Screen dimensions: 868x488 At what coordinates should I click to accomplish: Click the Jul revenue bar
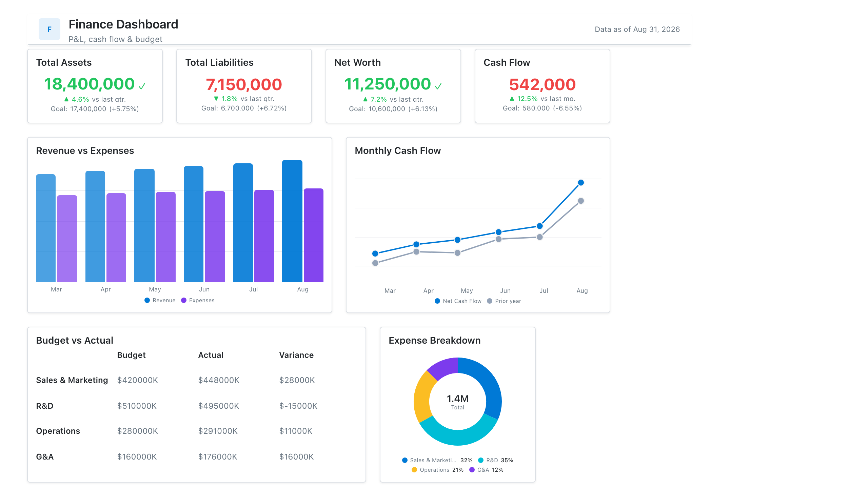point(243,223)
